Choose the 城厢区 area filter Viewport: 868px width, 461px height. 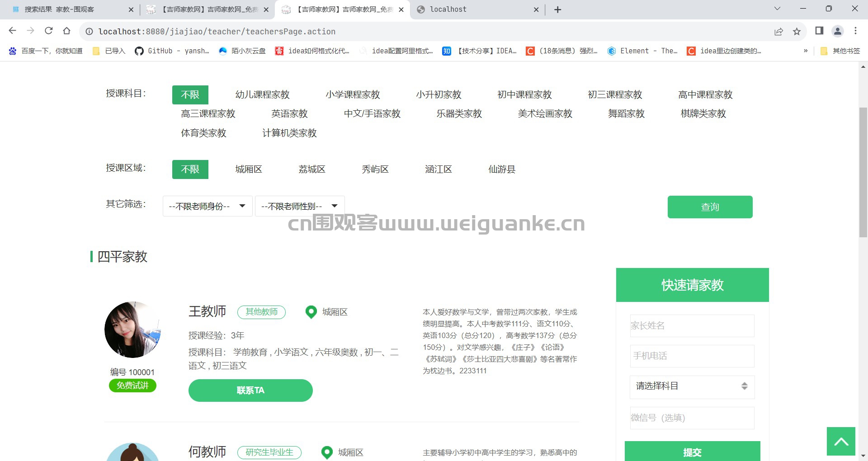pos(249,169)
